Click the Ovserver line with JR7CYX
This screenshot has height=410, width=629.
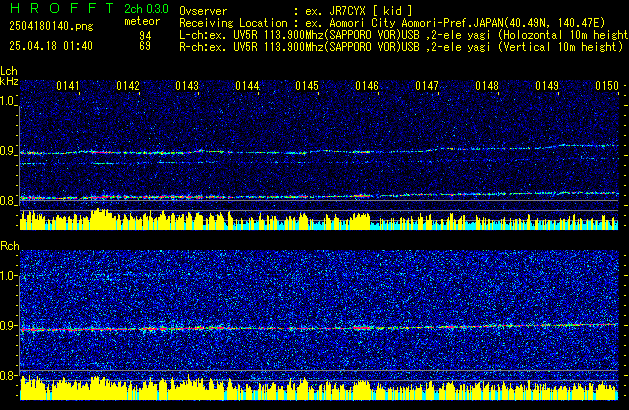tap(296, 11)
